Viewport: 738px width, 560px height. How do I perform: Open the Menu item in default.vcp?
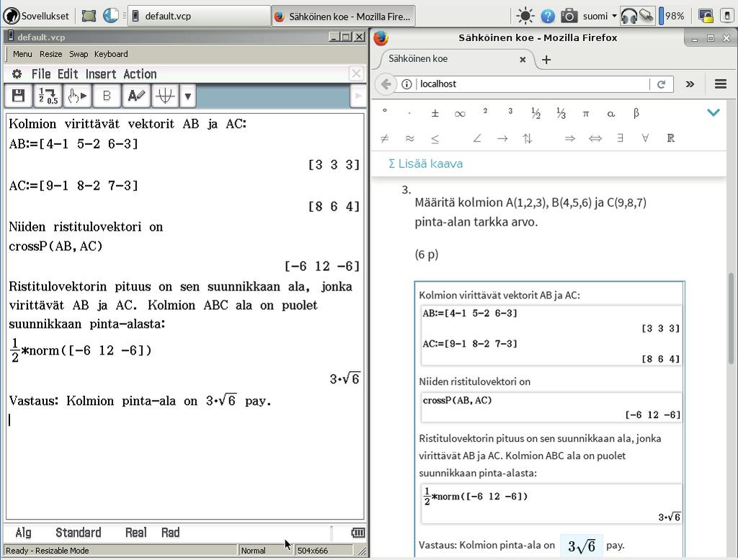click(22, 54)
